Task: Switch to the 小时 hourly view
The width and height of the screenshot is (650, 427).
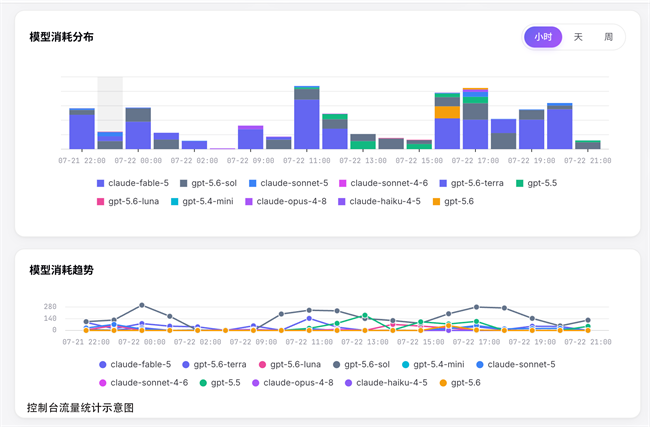Action: click(543, 37)
